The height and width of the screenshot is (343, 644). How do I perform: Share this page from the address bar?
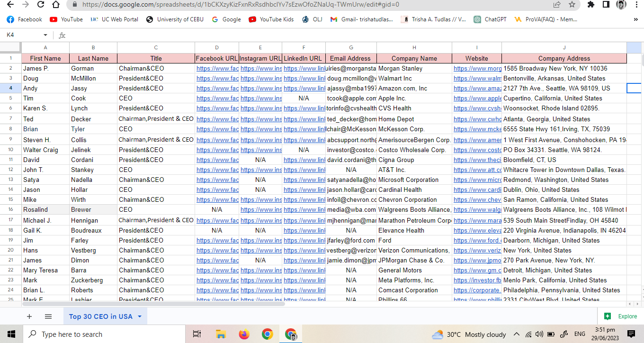(557, 4)
